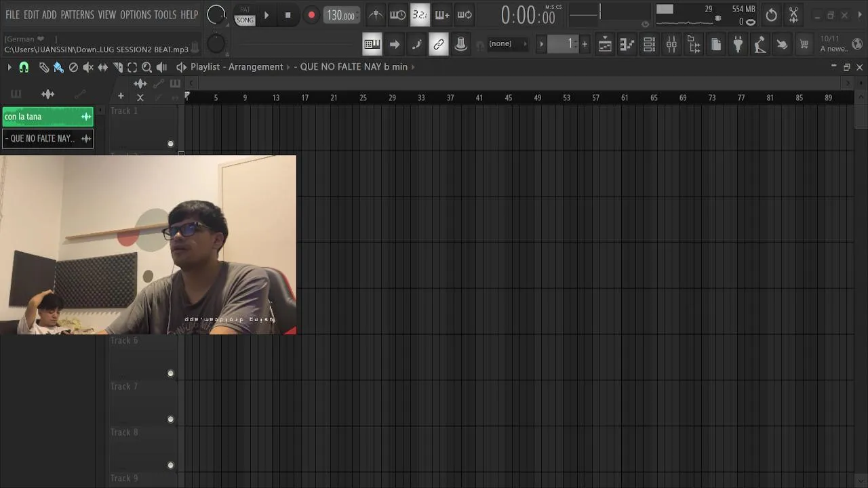Toggle typing keyboard to piano icon
868x488 pixels.
[372, 44]
